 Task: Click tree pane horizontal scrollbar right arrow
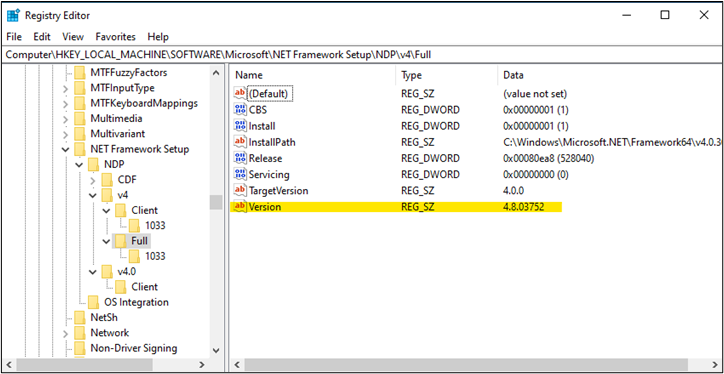click(201, 364)
